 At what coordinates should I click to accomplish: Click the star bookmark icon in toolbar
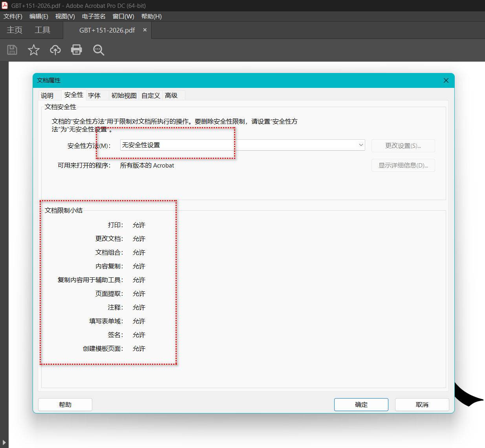pyautogui.click(x=34, y=50)
